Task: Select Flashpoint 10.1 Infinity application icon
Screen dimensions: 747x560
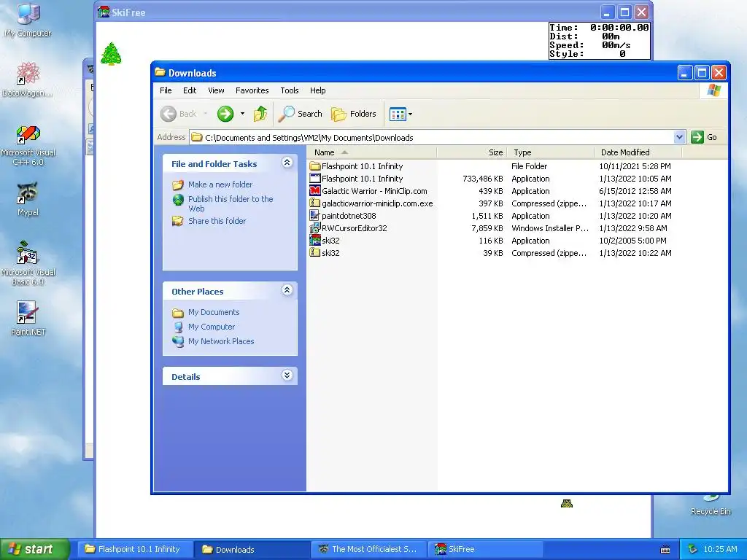Action: 315,179
